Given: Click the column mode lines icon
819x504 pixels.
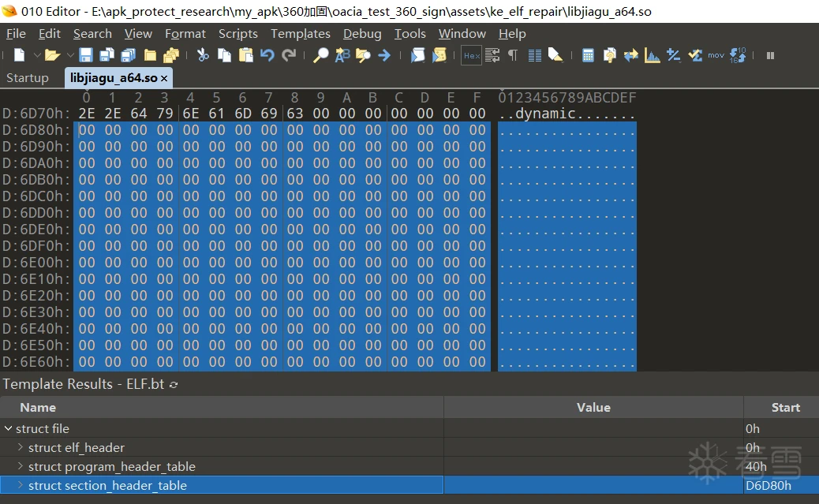Looking at the screenshot, I should 534,55.
